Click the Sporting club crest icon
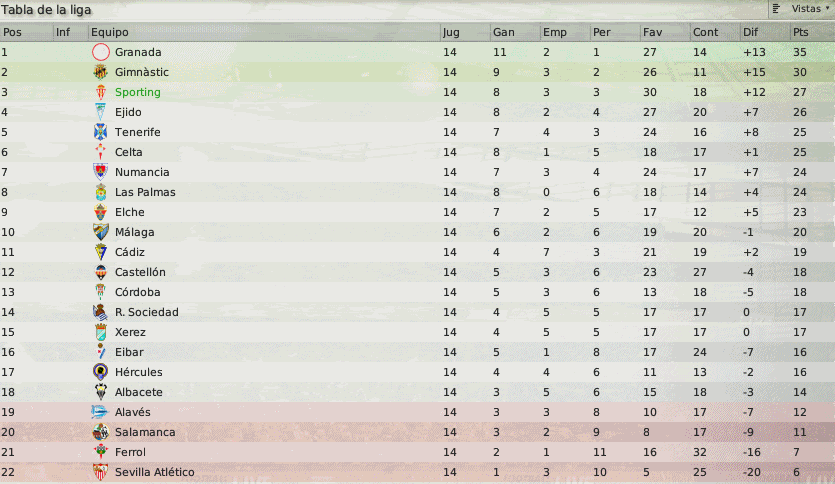 [100, 92]
